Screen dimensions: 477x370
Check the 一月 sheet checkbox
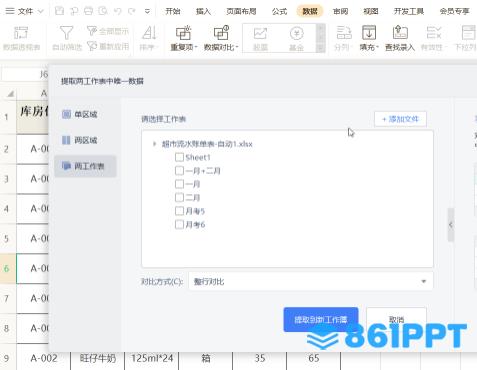click(179, 184)
